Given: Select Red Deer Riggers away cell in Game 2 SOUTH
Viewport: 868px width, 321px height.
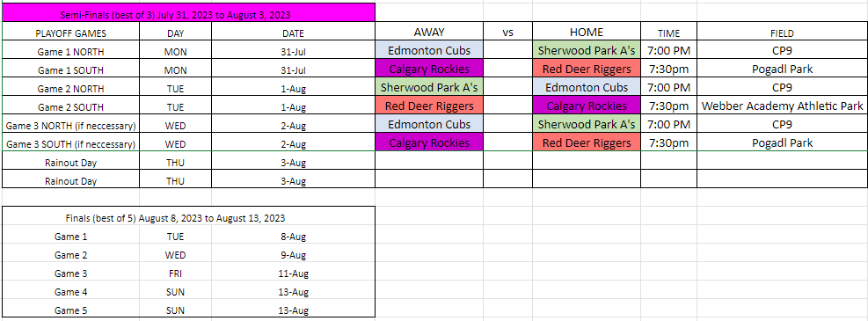Looking at the screenshot, I should point(429,106).
